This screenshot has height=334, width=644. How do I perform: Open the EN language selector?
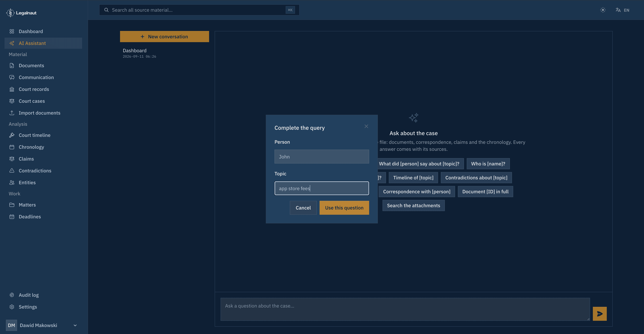622,10
